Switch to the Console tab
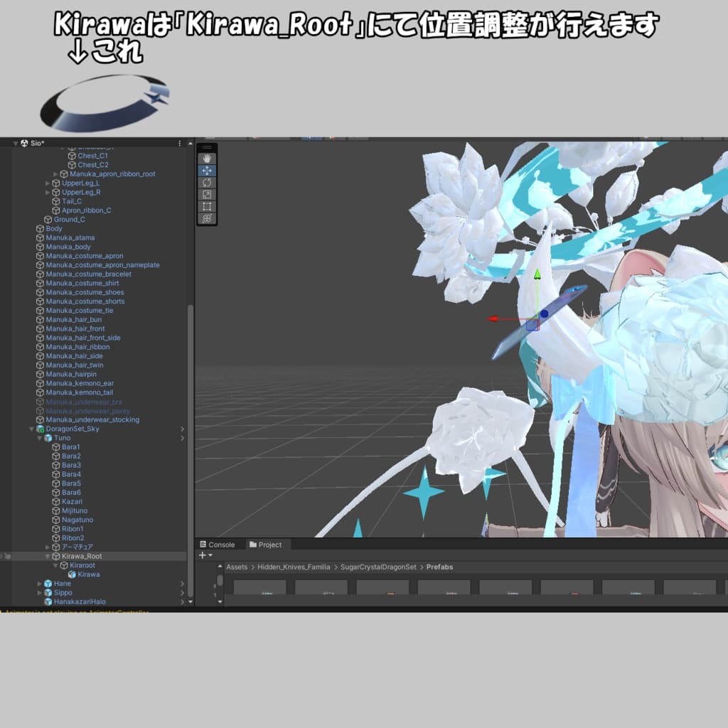 [x=218, y=544]
